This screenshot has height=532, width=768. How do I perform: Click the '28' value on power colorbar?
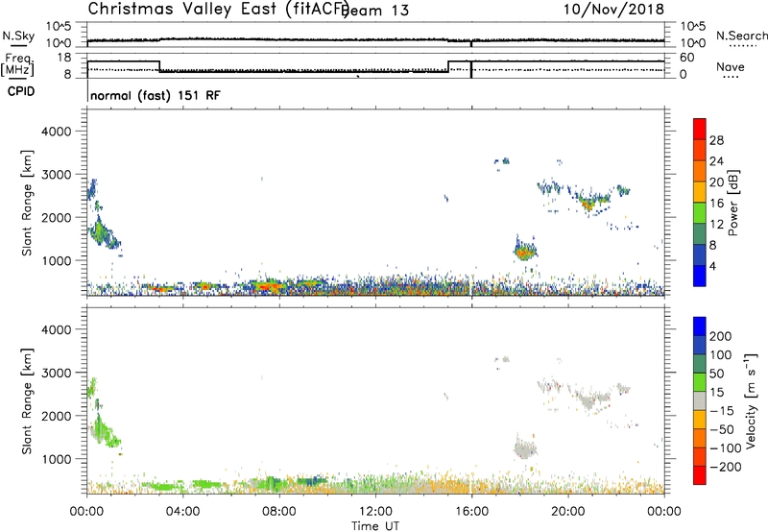[716, 140]
